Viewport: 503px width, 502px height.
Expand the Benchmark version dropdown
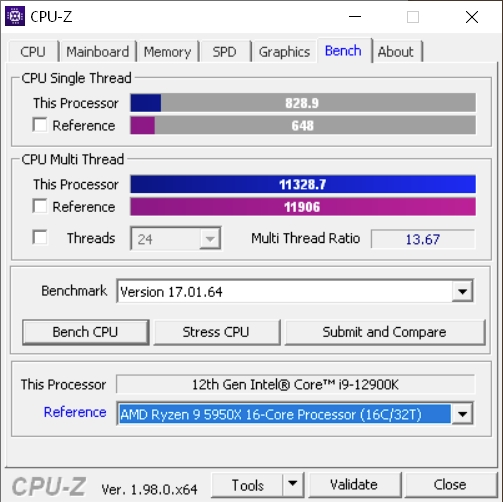click(x=462, y=292)
